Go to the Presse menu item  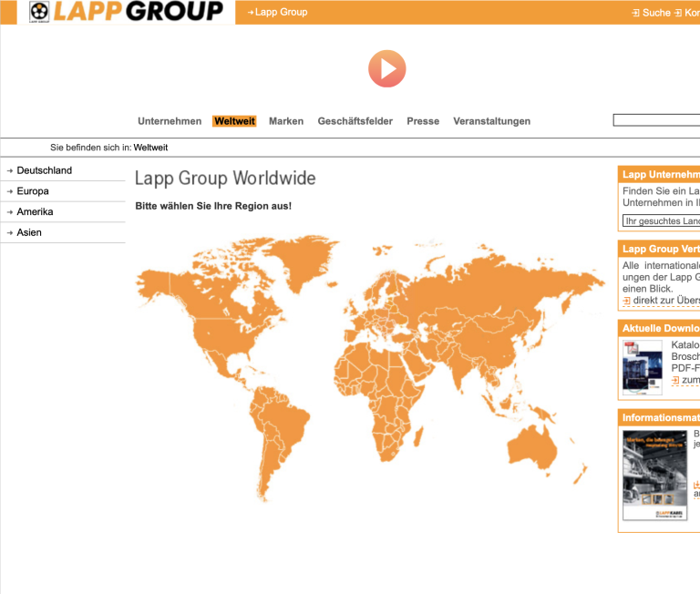(x=423, y=121)
